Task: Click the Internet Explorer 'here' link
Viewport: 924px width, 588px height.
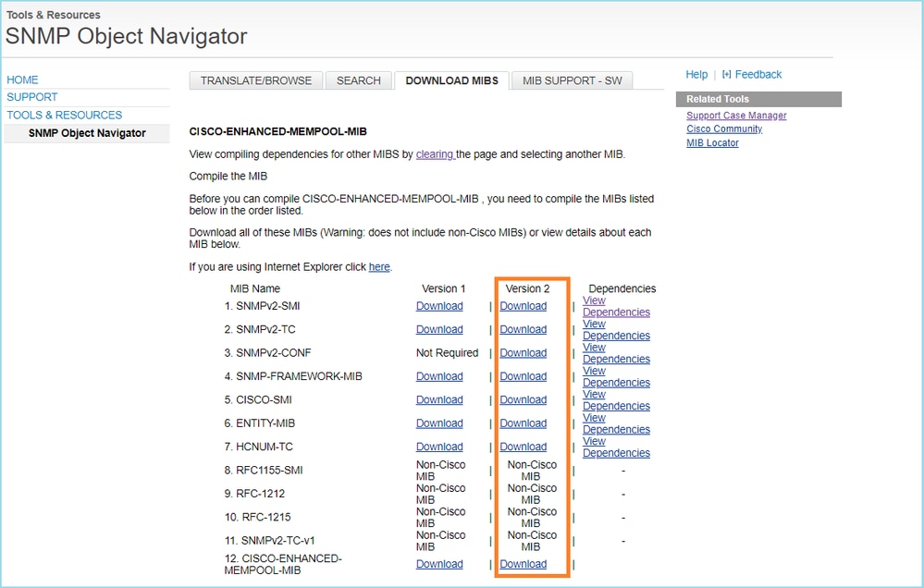Action: coord(379,267)
